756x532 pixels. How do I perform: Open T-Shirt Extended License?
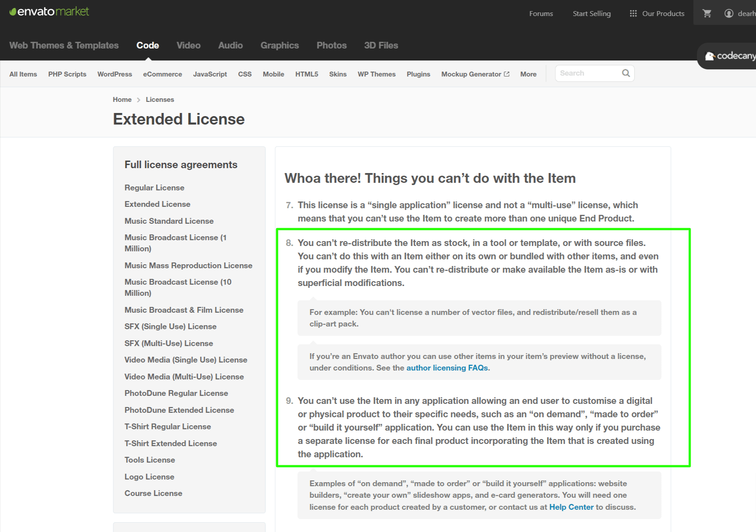coord(171,443)
